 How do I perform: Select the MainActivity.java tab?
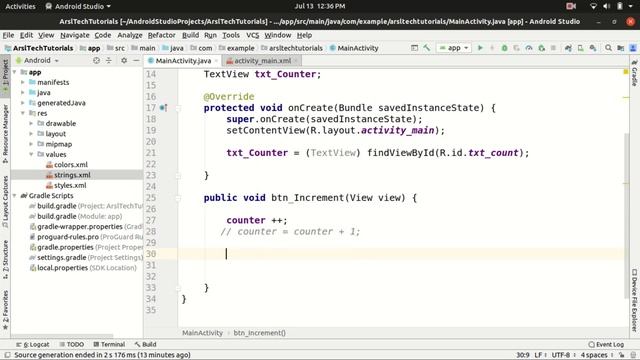click(183, 61)
